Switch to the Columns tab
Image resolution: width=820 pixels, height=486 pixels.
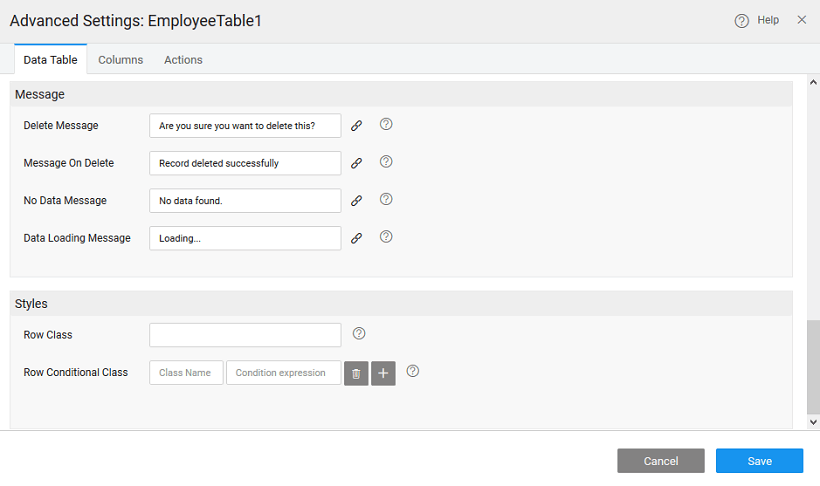[x=120, y=60]
